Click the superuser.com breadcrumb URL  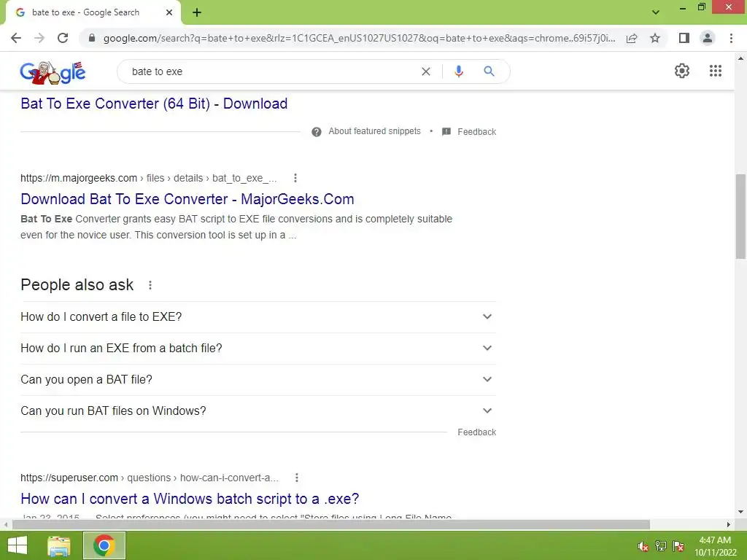(150, 478)
